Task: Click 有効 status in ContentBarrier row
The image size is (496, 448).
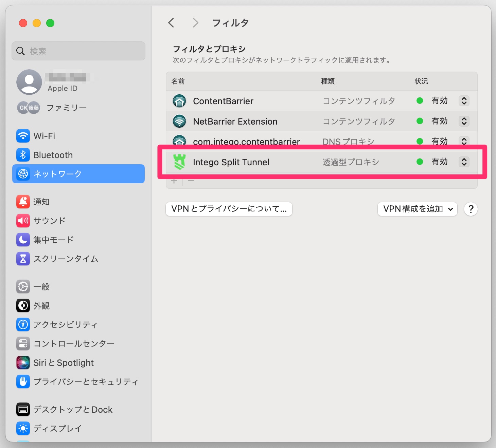Action: [x=439, y=101]
